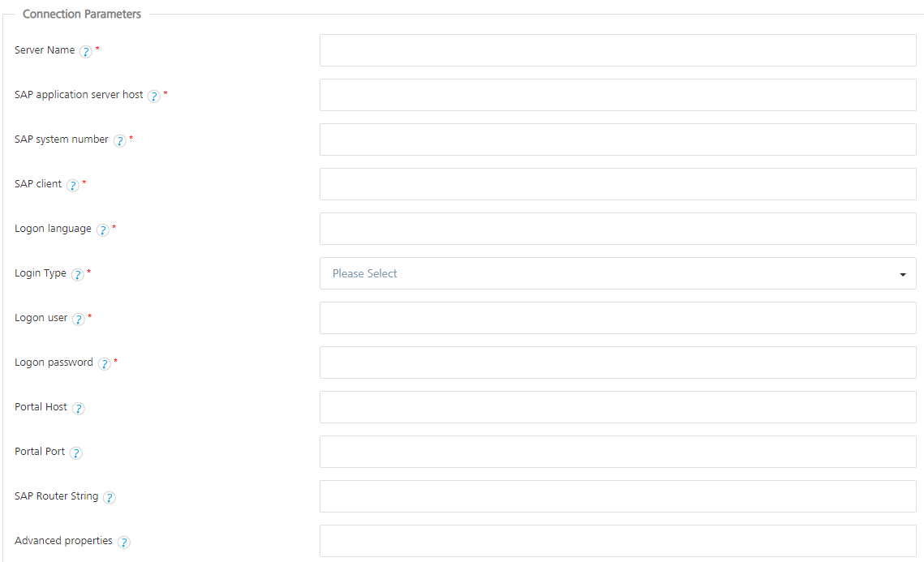Select the SAP client text box
Screen dimensions: 924x562
618,184
